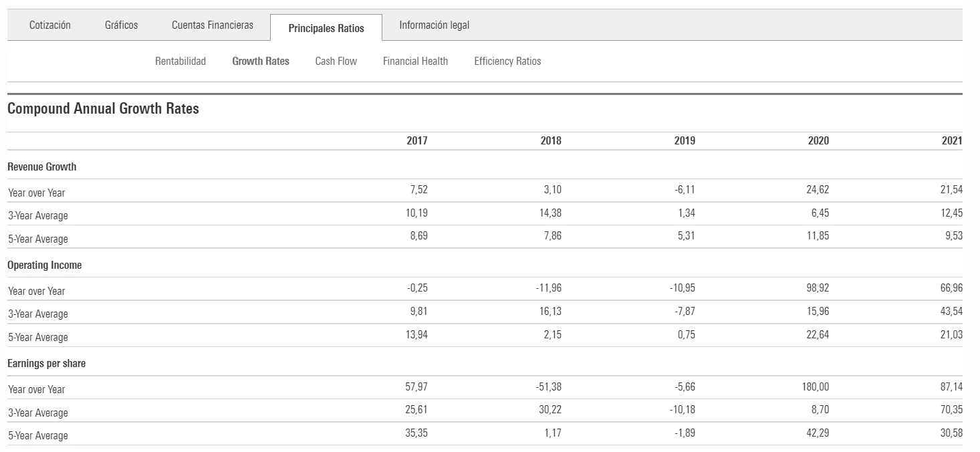Click the 180,00 earnings value for 2020
Screen dimensions: 980x452
coord(817,387)
